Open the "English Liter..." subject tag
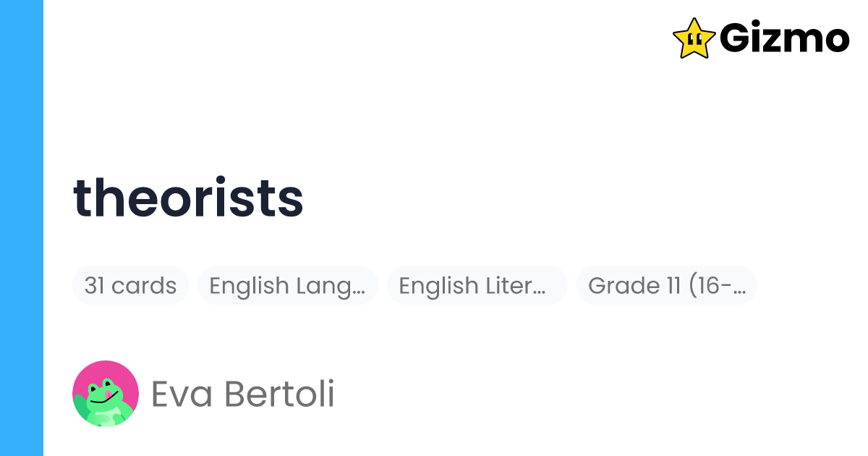 (x=477, y=285)
